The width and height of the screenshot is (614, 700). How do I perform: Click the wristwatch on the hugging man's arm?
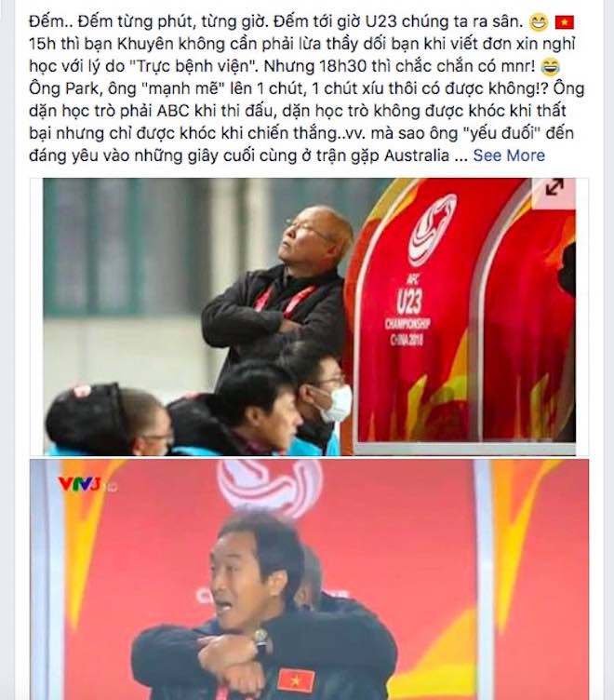pyautogui.click(x=260, y=640)
